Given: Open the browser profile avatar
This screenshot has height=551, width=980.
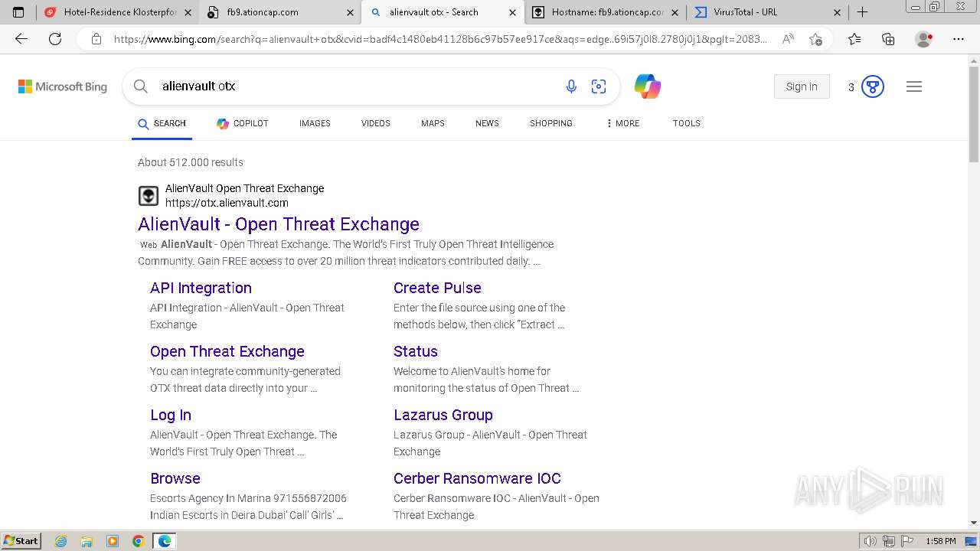Looking at the screenshot, I should click(x=924, y=39).
